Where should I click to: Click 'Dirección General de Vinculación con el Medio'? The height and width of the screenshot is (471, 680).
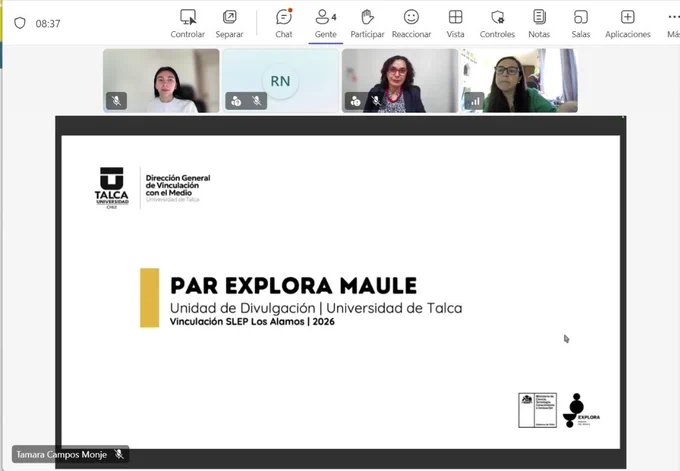(178, 185)
